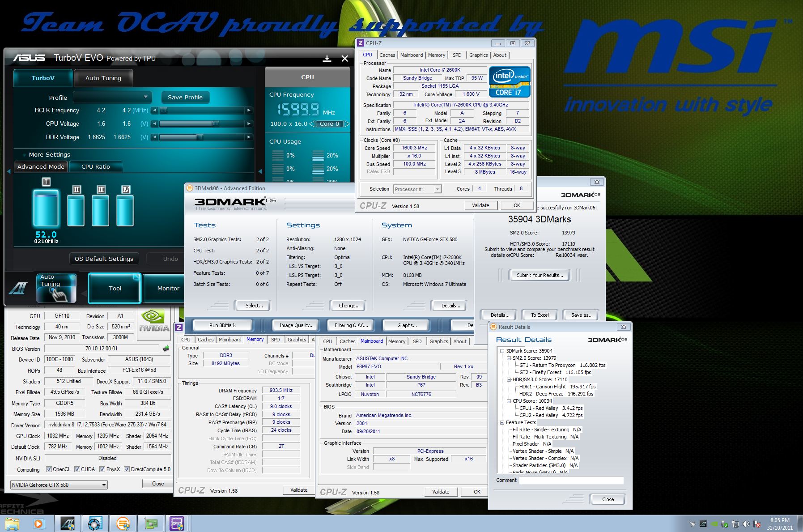Image resolution: width=803 pixels, height=532 pixels.
Task: Collapse the Feature Tests tree node
Action: tap(502, 422)
